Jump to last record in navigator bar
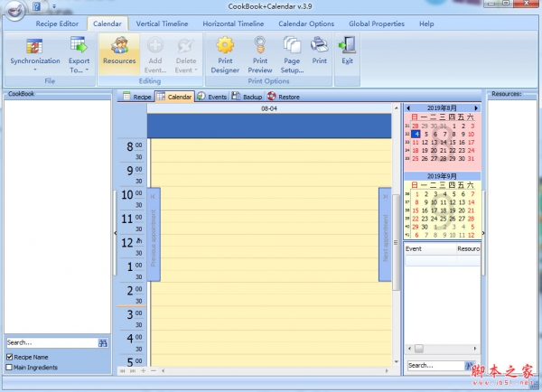This screenshot has height=392, width=542. click(133, 371)
